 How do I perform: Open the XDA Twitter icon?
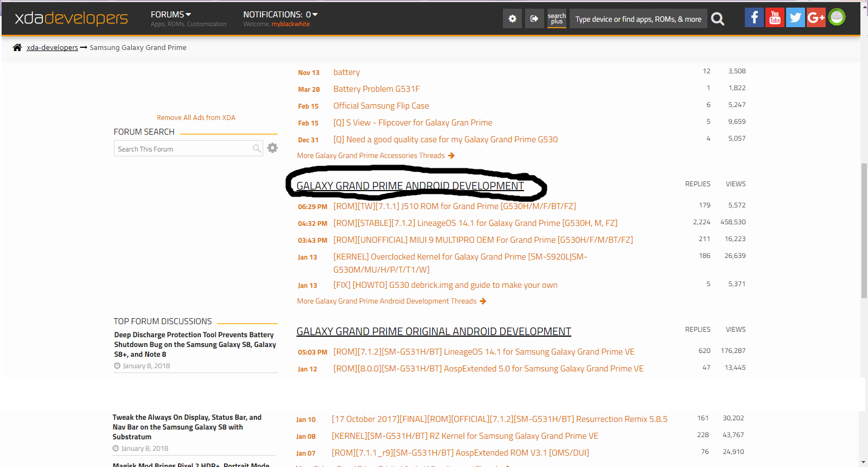[x=795, y=17]
